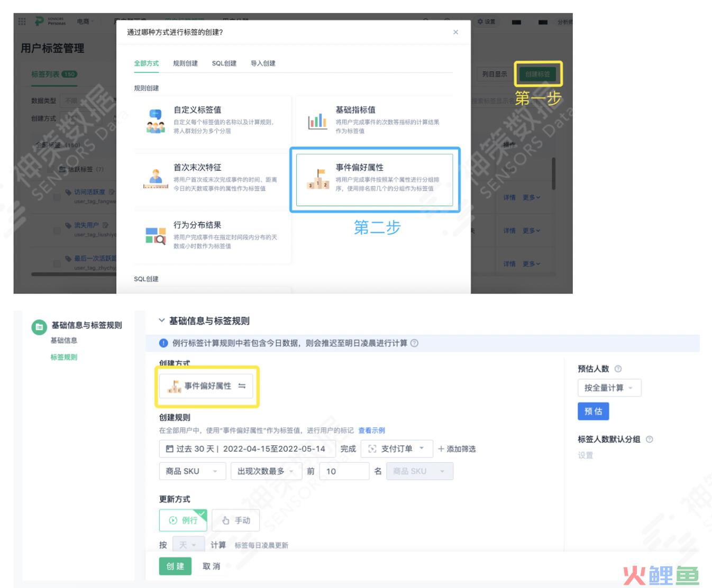Open the 支付订单 event dropdown

pos(397,449)
